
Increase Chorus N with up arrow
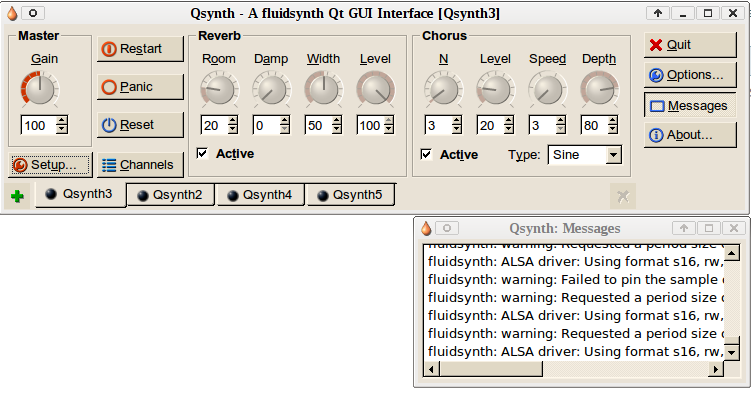click(x=457, y=121)
